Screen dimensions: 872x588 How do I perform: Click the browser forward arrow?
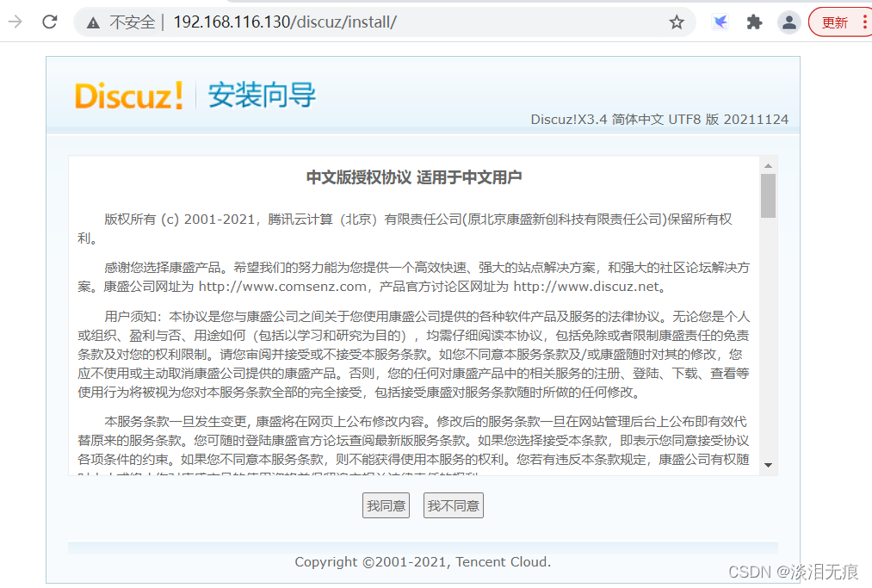(x=15, y=22)
